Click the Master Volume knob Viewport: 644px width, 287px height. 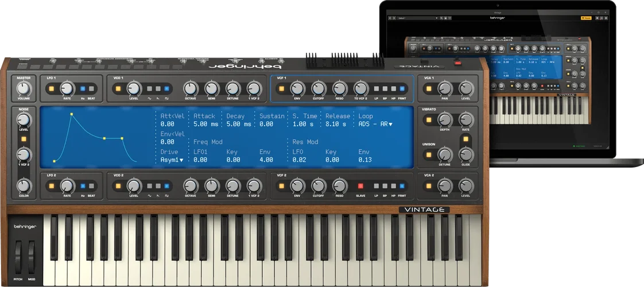pos(24,88)
